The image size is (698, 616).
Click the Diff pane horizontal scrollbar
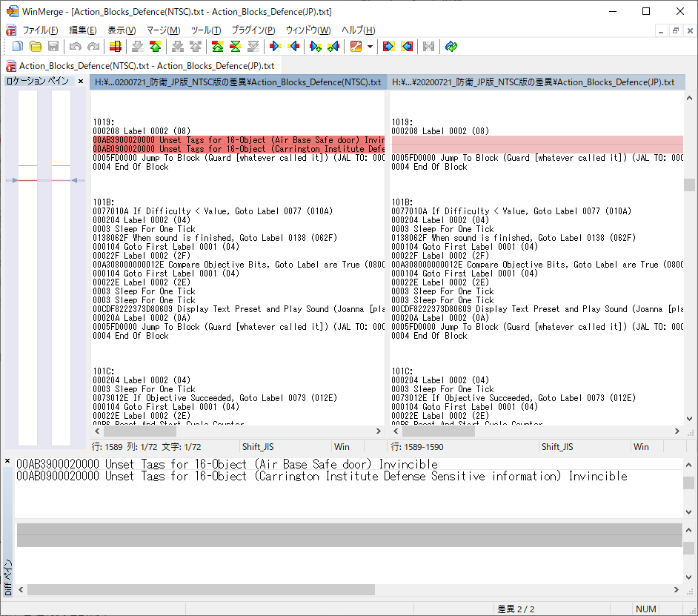coord(348,589)
